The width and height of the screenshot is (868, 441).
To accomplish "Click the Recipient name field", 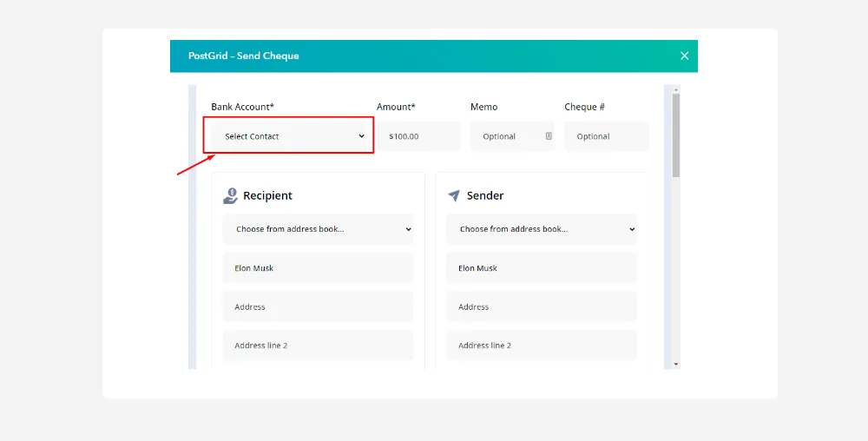I will tap(318, 268).
